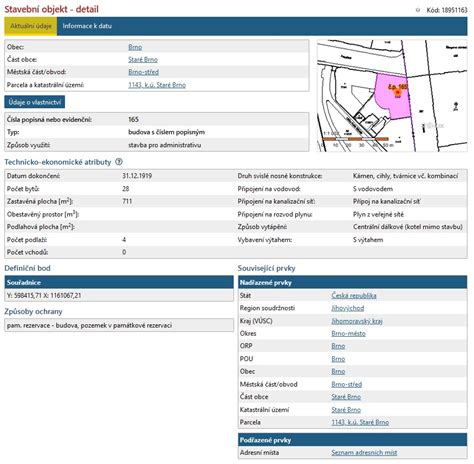Open parcel link 1143 in Parcela a katastrální území row
474x464 pixels.
click(x=157, y=85)
